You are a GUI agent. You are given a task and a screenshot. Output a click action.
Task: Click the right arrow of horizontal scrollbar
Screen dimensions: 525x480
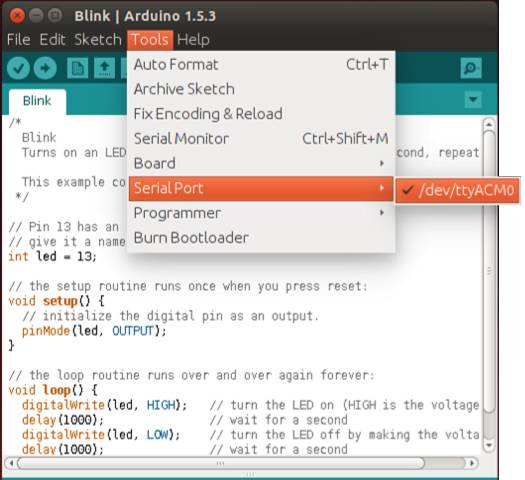tap(472, 463)
